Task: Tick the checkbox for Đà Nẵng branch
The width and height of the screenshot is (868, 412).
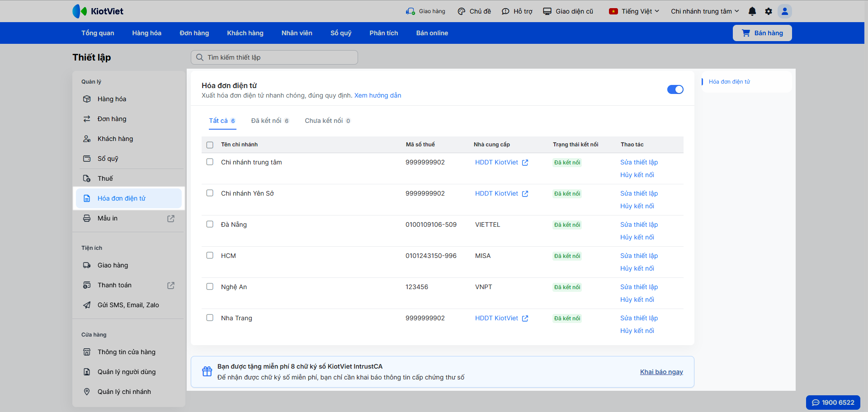Action: (x=210, y=225)
